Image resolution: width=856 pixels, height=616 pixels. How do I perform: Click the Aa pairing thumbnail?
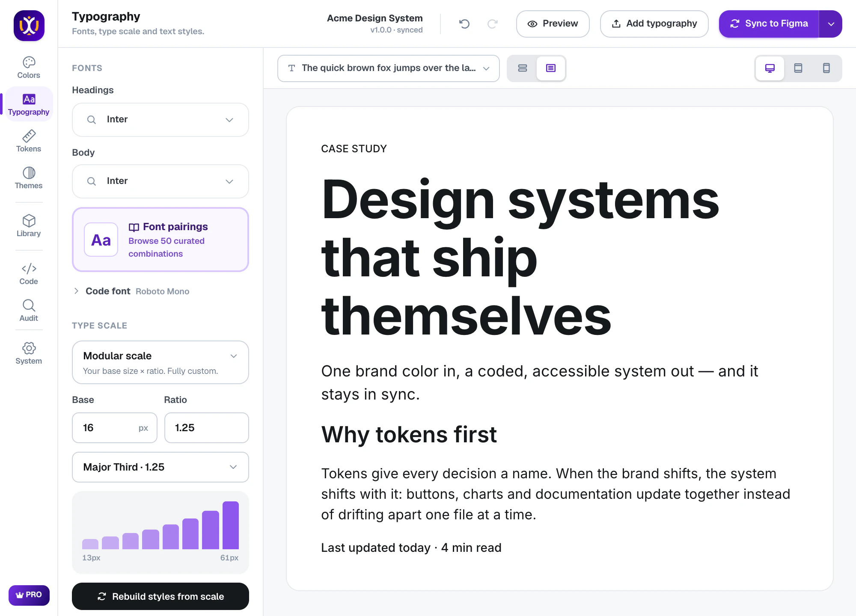coord(101,240)
